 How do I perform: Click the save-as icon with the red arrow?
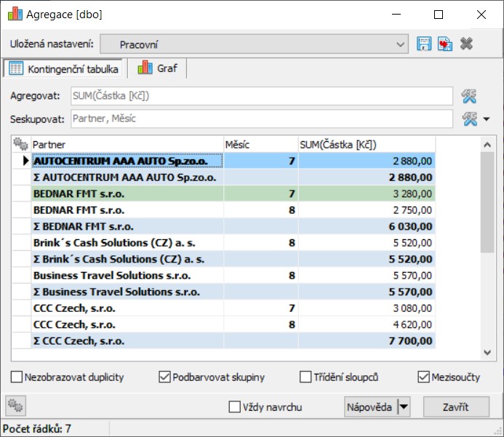coord(445,44)
